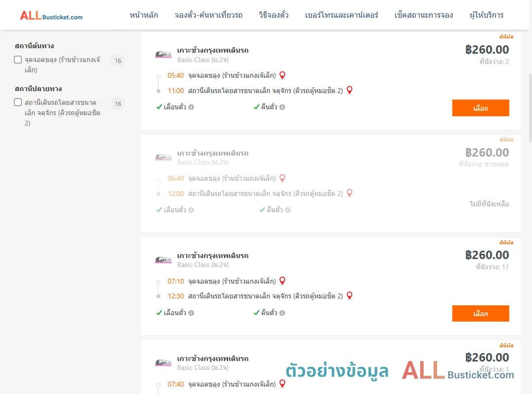
Task: Click เลือก button for 05:40 trip
Action: tap(480, 108)
